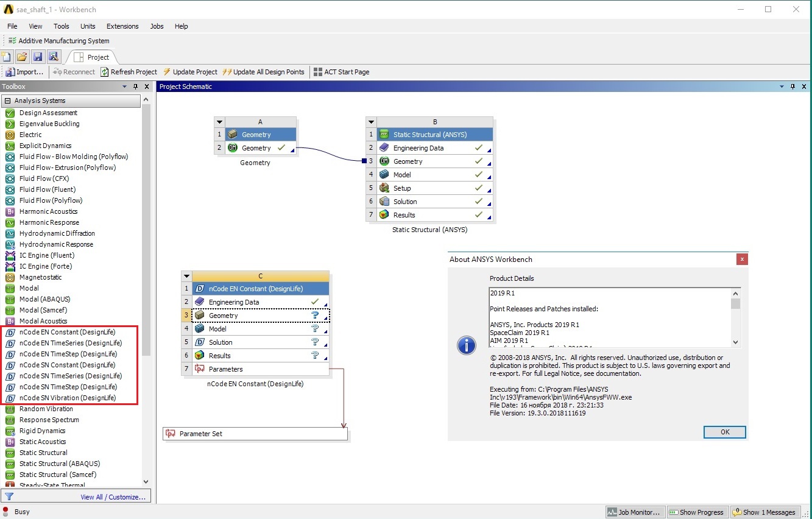812x519 pixels.
Task: Open the Units menu
Action: (x=88, y=26)
